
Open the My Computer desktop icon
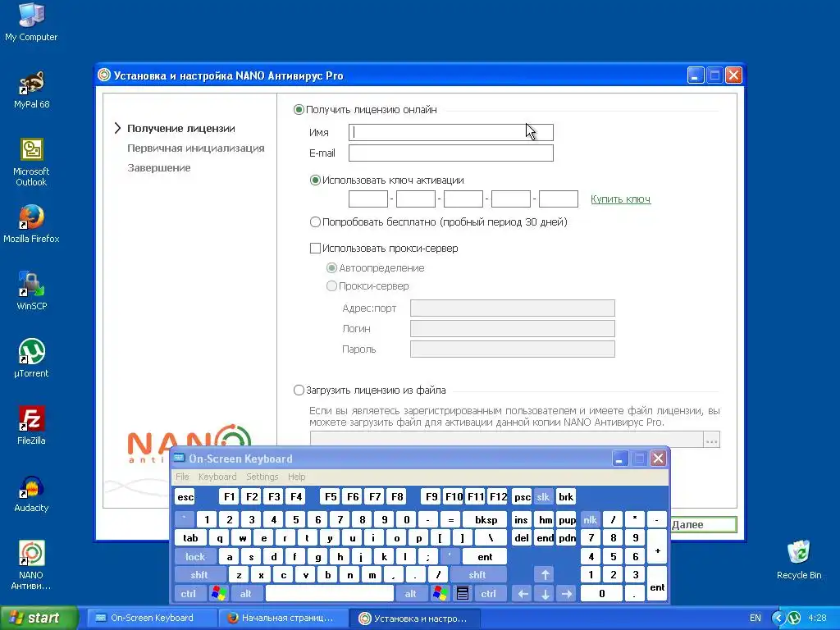[x=31, y=21]
